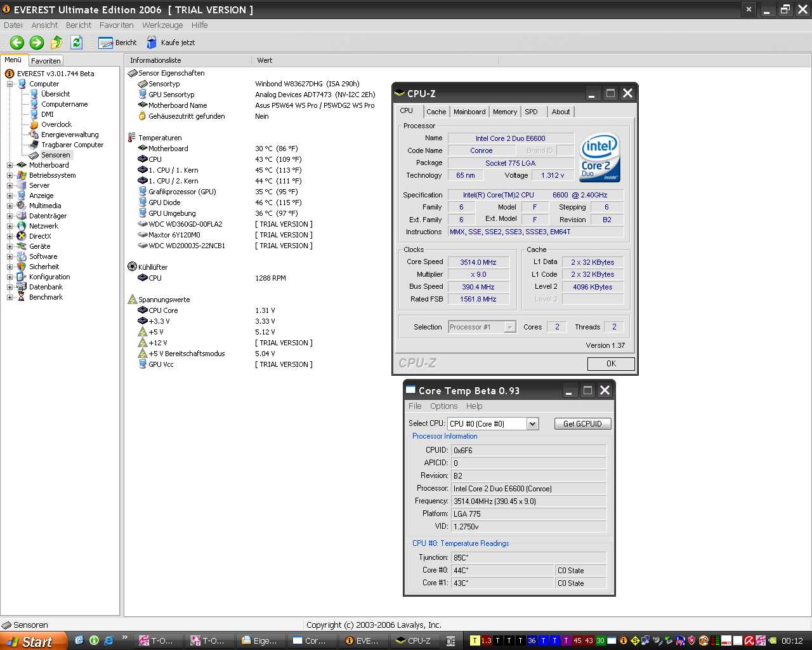Select Computername tree item

point(64,104)
